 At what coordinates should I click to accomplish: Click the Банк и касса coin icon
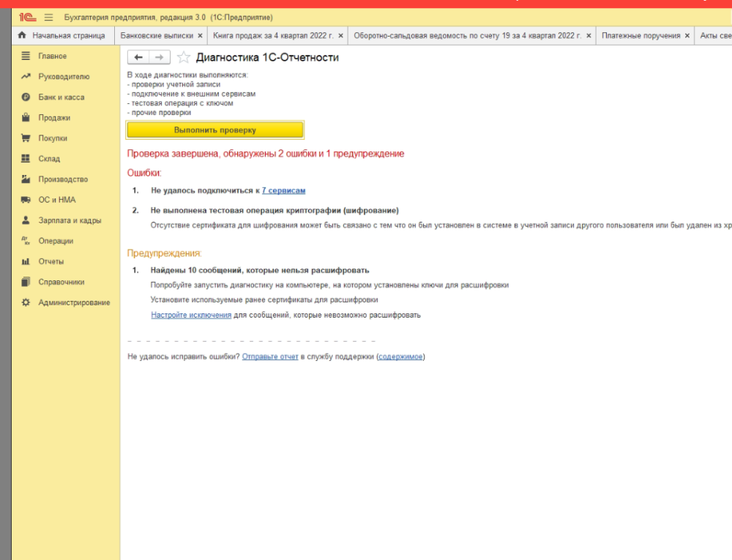point(26,97)
